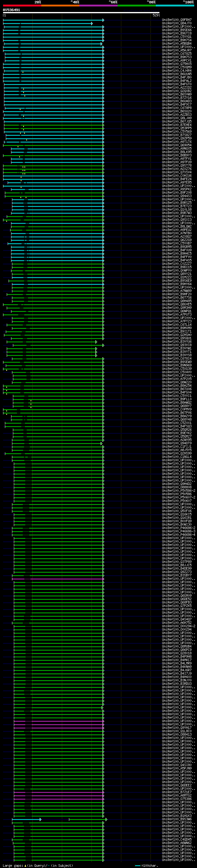197x868 pixels.
Task: Click the UniRef100_Q75HX5 label
Action: pyautogui.click(x=177, y=64)
